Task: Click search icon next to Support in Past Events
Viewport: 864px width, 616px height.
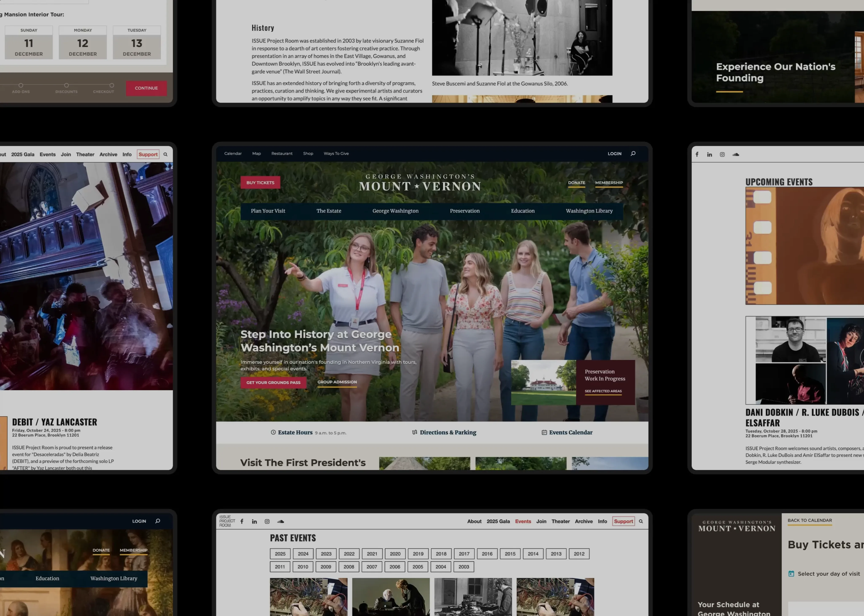Action: pyautogui.click(x=641, y=521)
